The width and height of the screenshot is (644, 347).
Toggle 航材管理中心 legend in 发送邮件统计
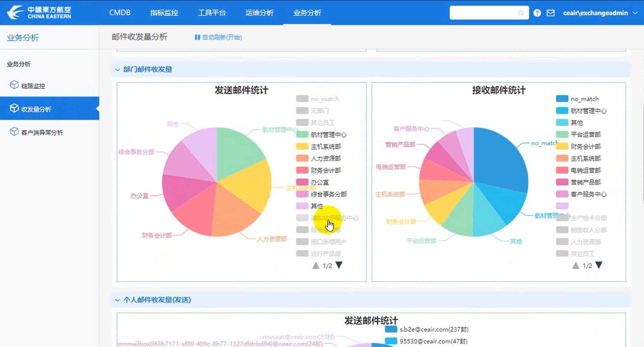pos(321,135)
